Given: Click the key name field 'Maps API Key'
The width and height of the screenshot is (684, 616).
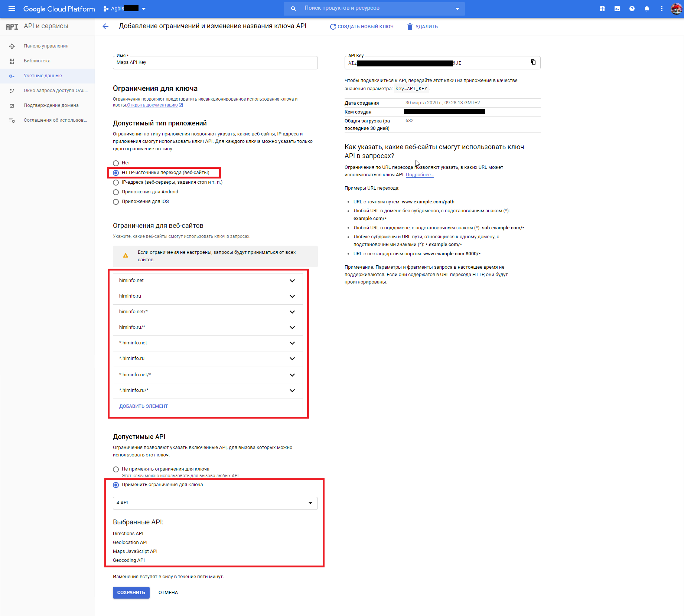Looking at the screenshot, I should point(215,62).
